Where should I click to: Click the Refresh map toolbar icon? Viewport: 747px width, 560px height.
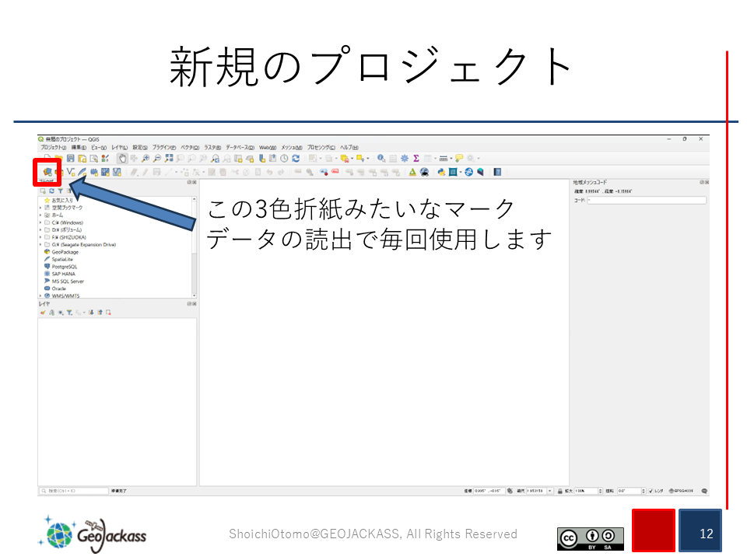pos(296,158)
